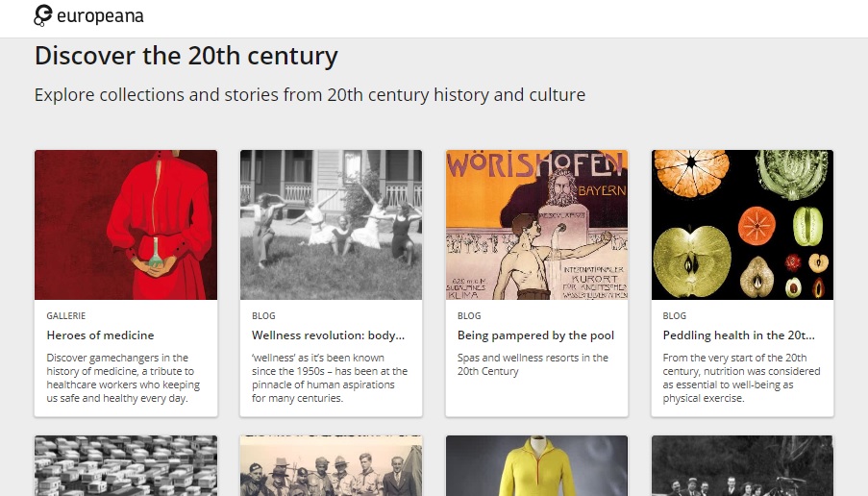Select the BLOG label above Being pampered
This screenshot has height=496, width=868.
point(469,315)
